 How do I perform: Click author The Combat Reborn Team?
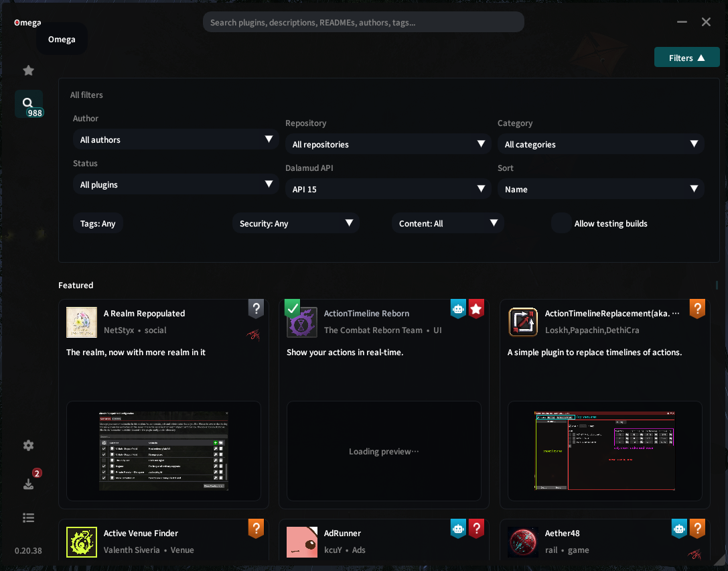[x=373, y=330]
